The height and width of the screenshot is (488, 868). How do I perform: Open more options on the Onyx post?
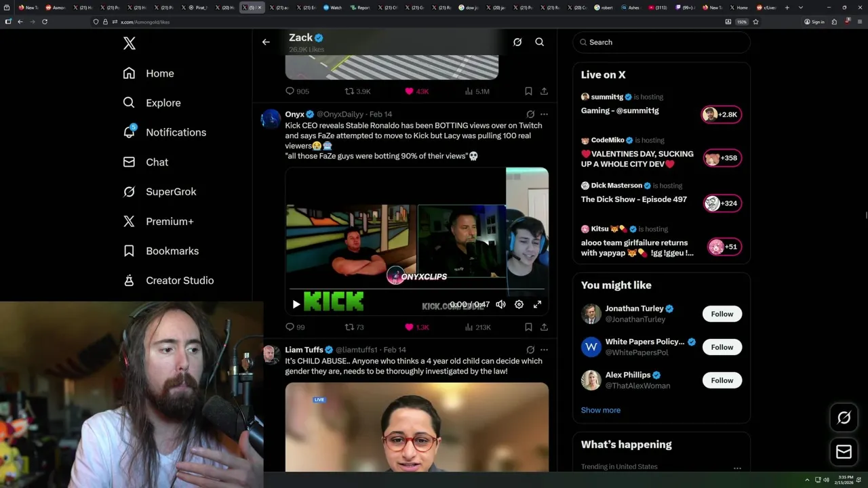point(544,115)
